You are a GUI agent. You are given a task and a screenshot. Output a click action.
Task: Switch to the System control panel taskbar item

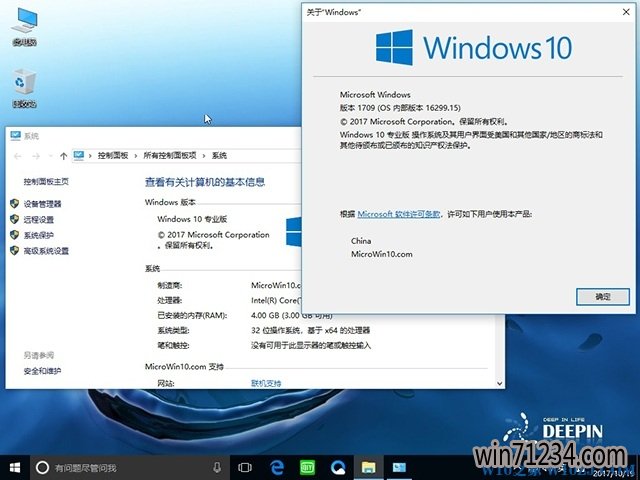pos(399,467)
